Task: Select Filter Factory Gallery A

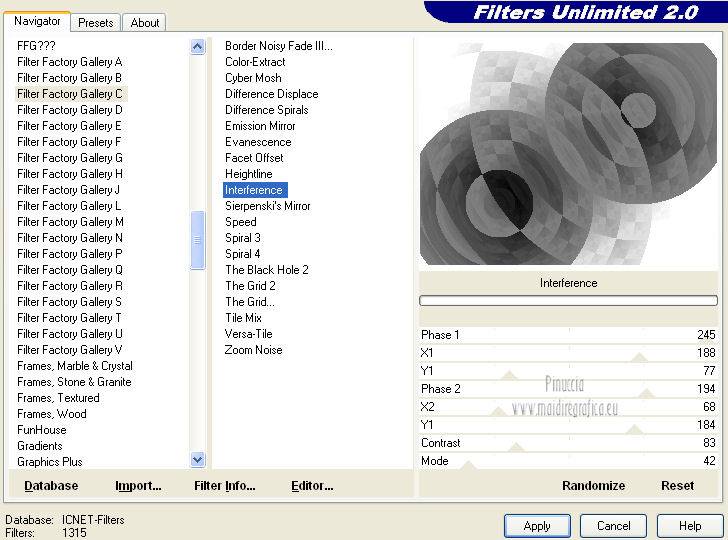Action: tap(70, 62)
